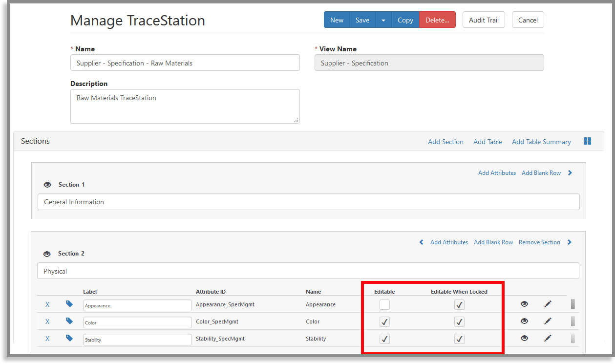
Task: Edit Appearance attribute with pencil icon
Action: pyautogui.click(x=548, y=304)
